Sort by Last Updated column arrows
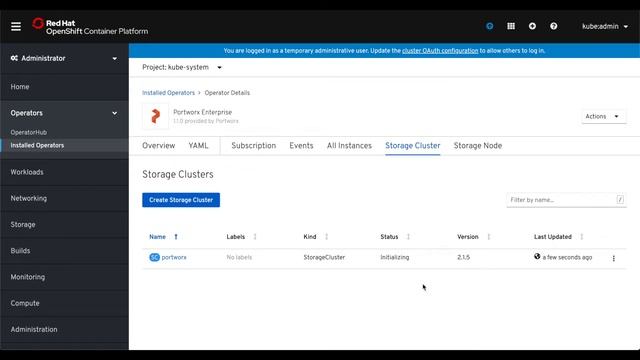This screenshot has width=640, height=360. (x=582, y=237)
